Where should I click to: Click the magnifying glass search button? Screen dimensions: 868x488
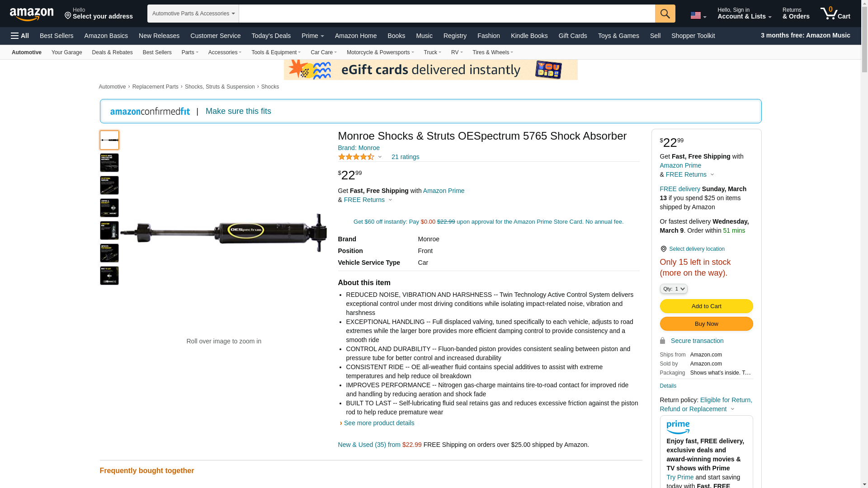pyautogui.click(x=665, y=14)
